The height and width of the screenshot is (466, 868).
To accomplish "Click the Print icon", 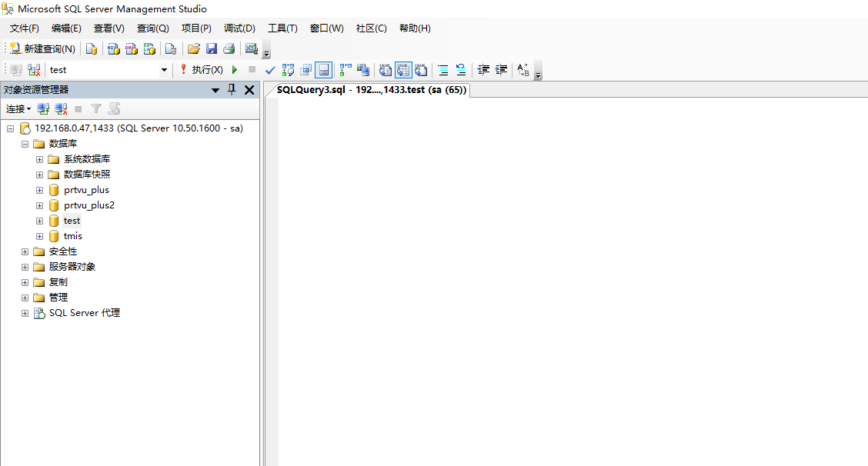I will point(229,48).
